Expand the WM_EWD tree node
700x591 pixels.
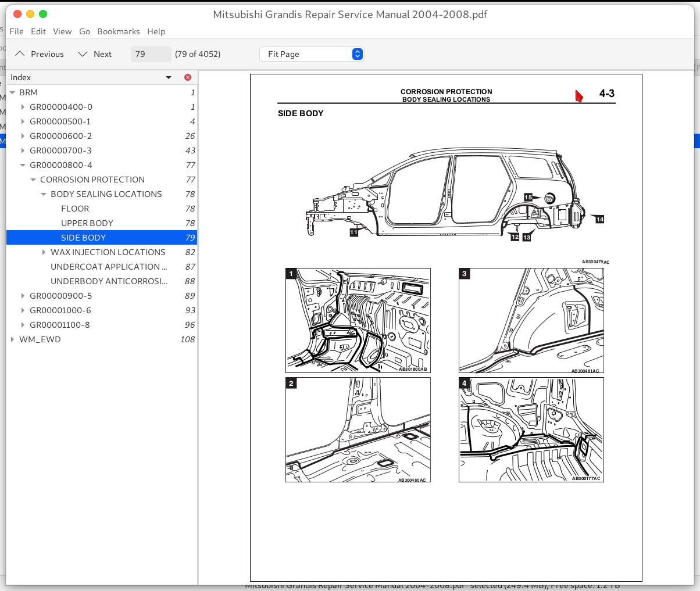pos(12,339)
